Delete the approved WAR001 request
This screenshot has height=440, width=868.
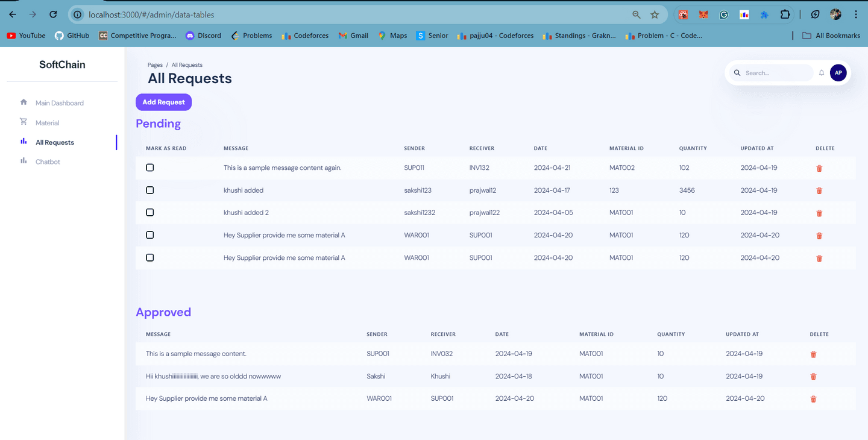pos(813,399)
